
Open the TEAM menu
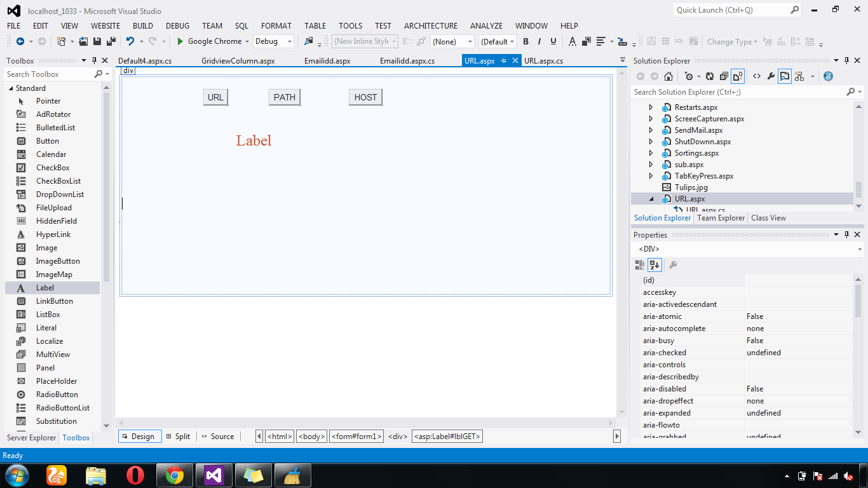click(x=212, y=25)
